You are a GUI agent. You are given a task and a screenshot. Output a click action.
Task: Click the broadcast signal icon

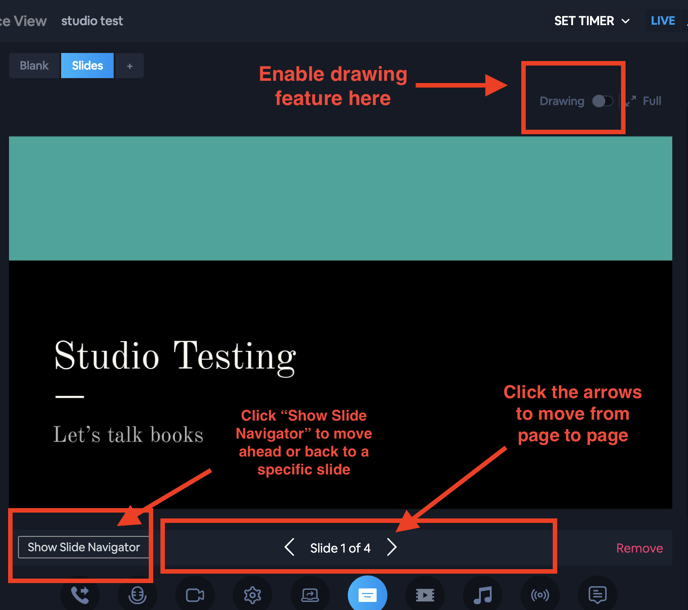click(540, 595)
